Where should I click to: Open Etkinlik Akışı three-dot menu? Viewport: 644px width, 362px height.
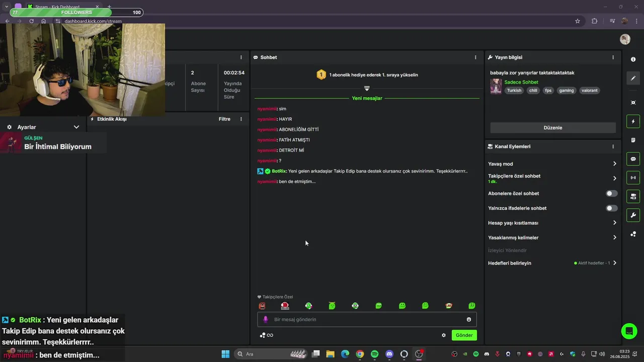(x=241, y=119)
